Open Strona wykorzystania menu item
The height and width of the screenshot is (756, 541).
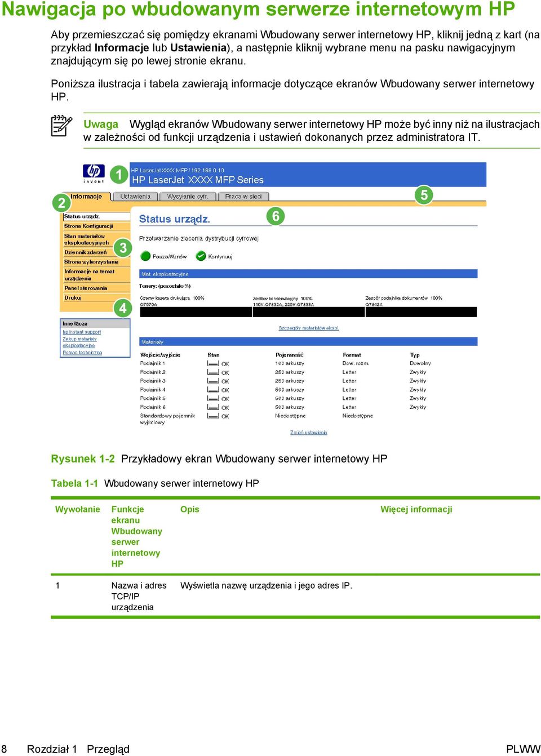pyautogui.click(x=91, y=262)
